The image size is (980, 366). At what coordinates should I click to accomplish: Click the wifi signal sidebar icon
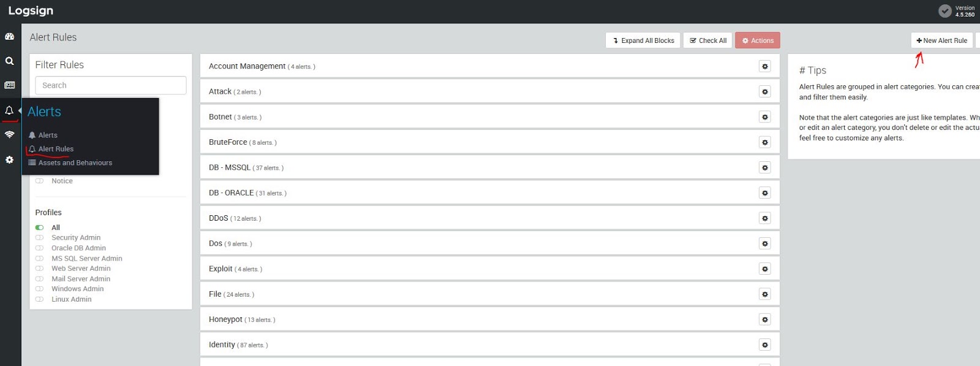(x=9, y=135)
